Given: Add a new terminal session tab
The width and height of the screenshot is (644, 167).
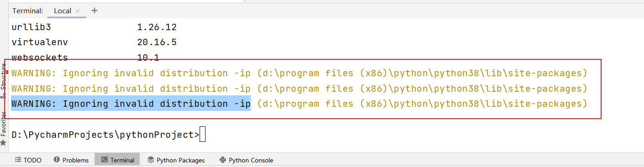Looking at the screenshot, I should tap(95, 10).
